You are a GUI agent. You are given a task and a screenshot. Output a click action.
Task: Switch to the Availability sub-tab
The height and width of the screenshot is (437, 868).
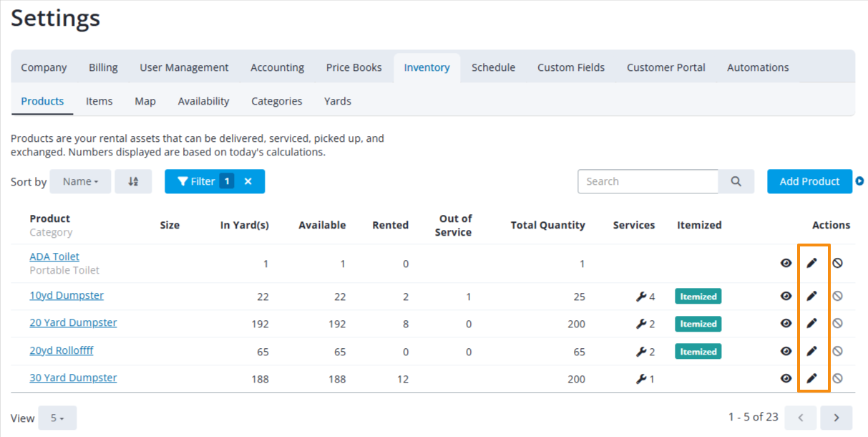coord(203,101)
